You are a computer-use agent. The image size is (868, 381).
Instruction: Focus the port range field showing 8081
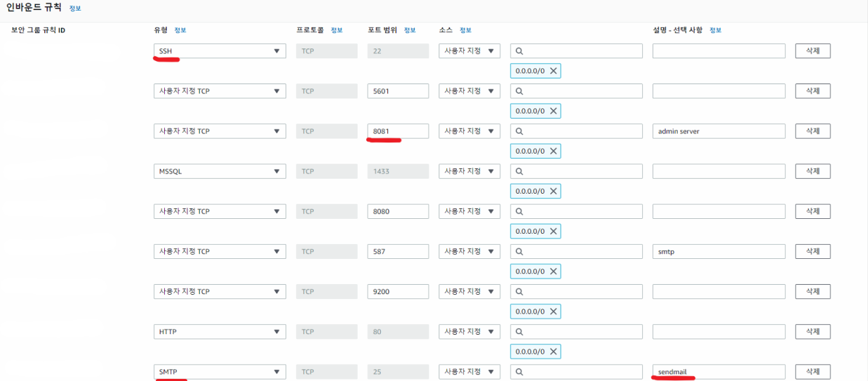click(398, 131)
